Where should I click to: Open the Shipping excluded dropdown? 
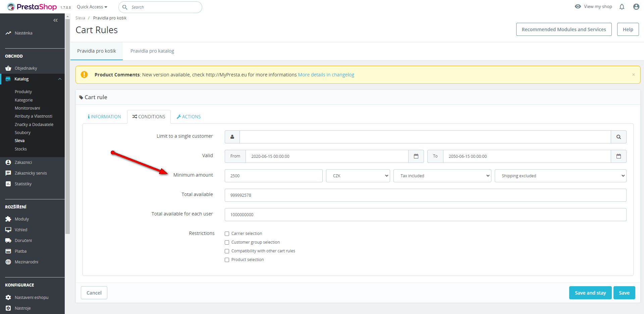click(560, 176)
